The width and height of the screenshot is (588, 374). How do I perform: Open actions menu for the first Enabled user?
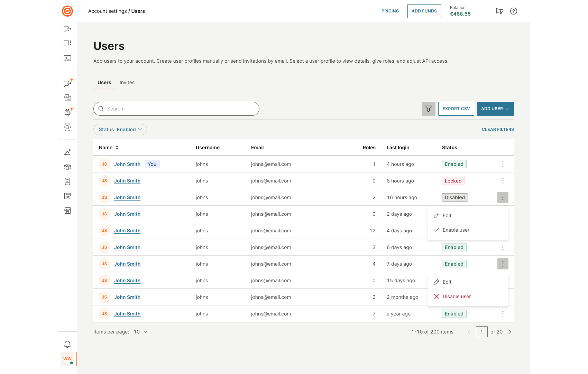503,164
